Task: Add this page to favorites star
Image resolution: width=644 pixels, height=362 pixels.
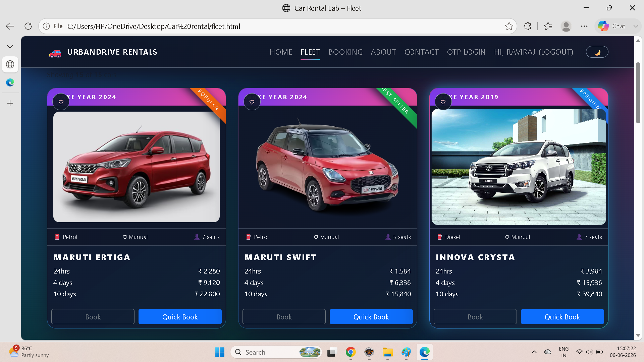Action: [x=509, y=26]
